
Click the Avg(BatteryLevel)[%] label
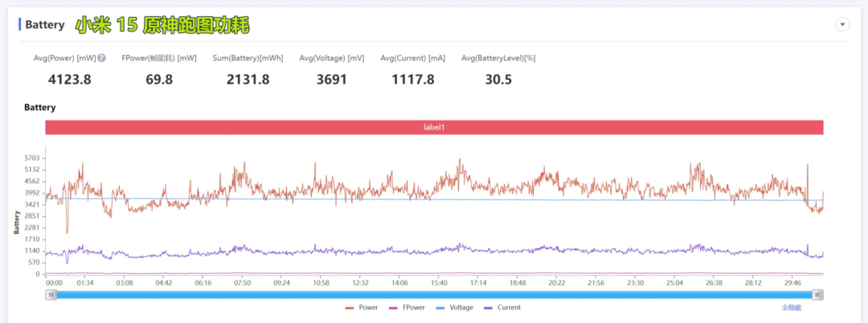pos(498,58)
